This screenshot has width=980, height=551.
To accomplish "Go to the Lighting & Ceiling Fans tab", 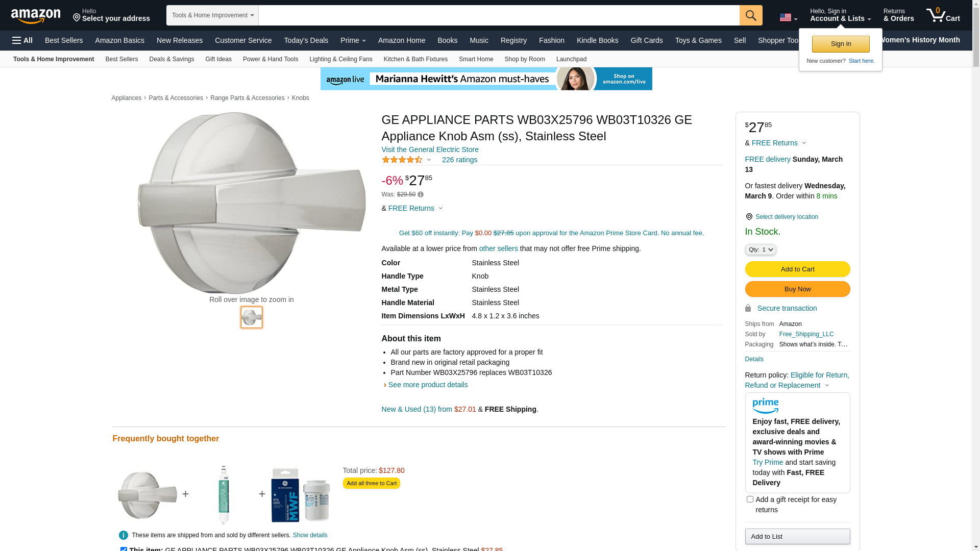I will [x=340, y=59].
